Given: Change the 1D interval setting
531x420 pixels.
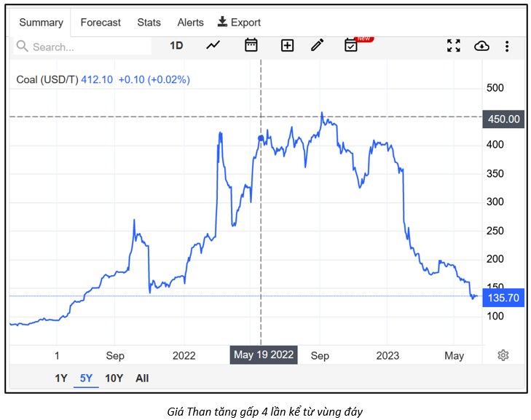Looking at the screenshot, I should (x=176, y=46).
